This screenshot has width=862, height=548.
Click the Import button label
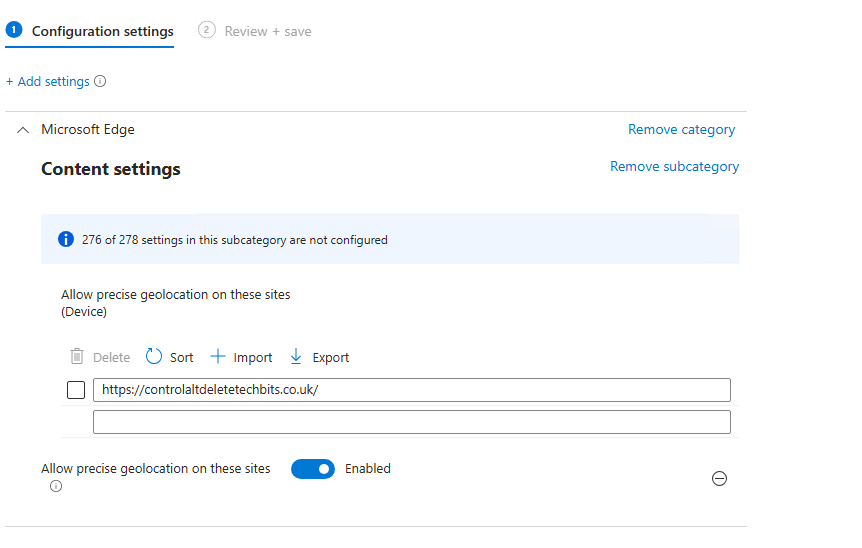click(x=252, y=358)
